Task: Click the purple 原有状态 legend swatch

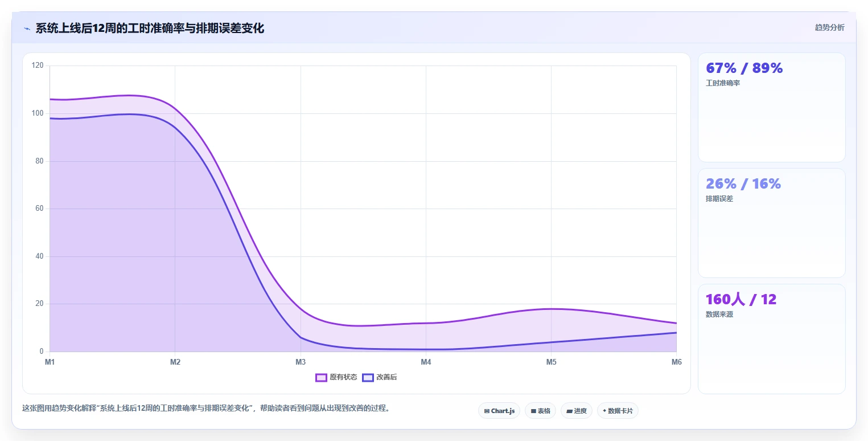Action: pos(321,377)
